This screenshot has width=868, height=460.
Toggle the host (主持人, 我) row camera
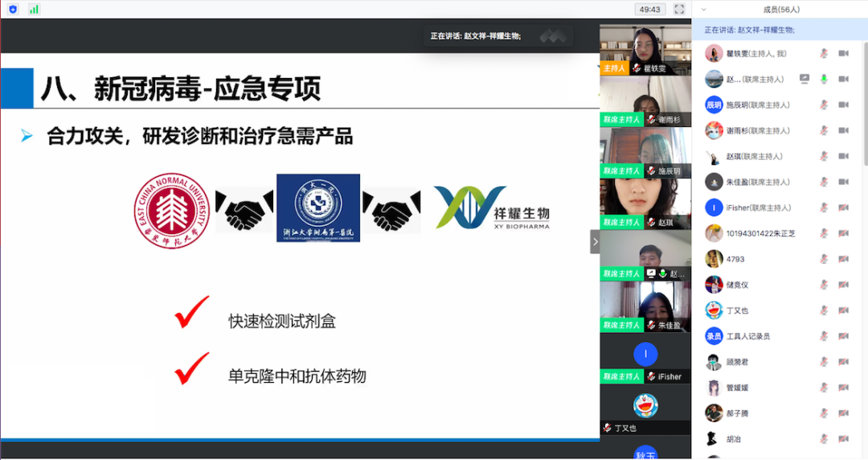coord(843,53)
